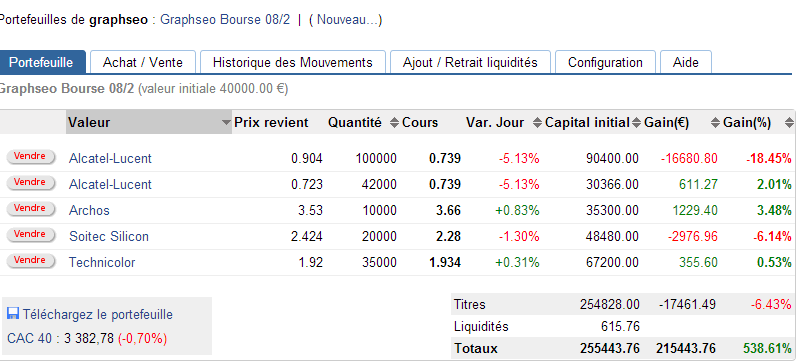Switch to Historique des Mouvements tab
The width and height of the screenshot is (800, 361).
pyautogui.click(x=292, y=63)
